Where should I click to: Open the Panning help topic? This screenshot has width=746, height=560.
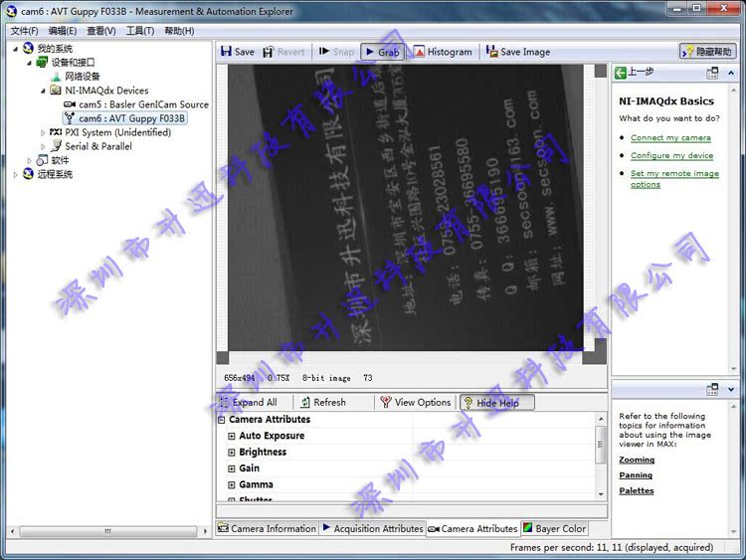(636, 474)
